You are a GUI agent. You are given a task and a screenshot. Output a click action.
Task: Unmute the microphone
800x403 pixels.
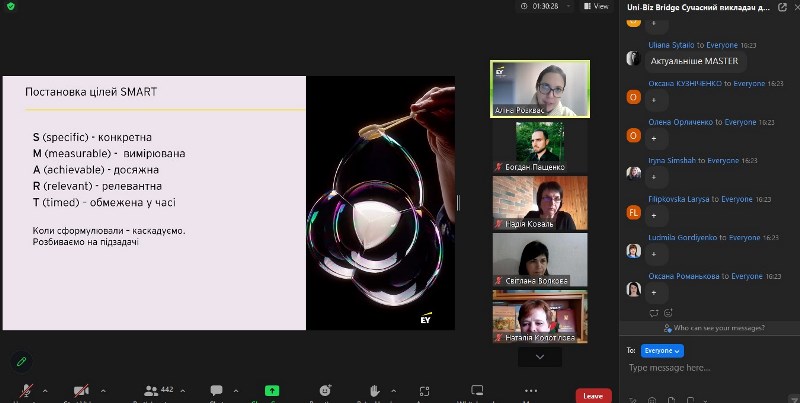coord(26,391)
